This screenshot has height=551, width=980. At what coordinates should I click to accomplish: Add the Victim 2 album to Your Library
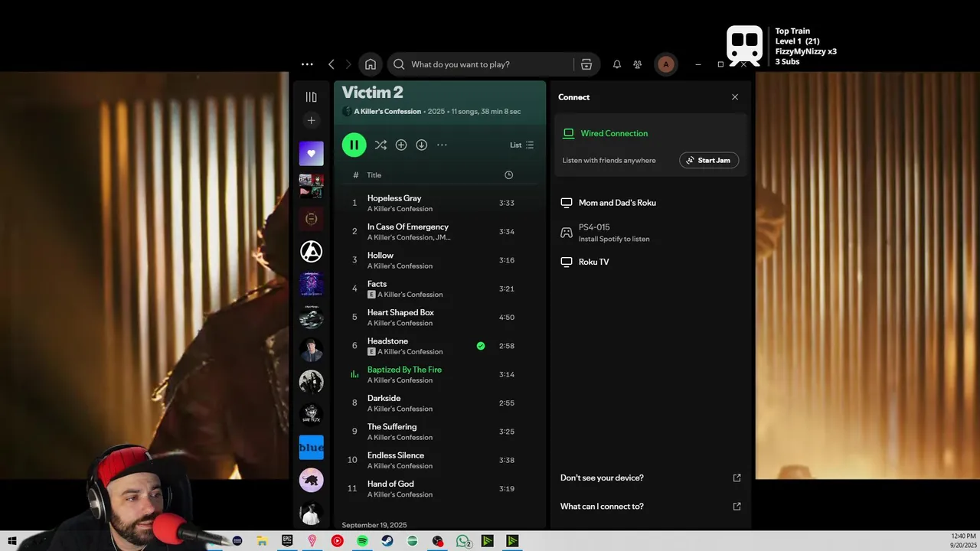tap(401, 145)
